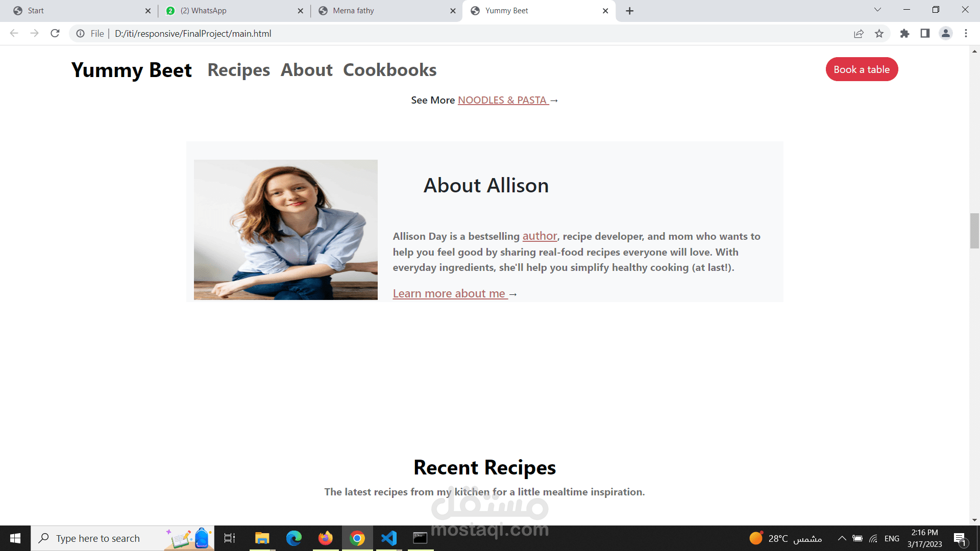Expand the tab search dropdown arrow
Screen dimensions: 980x551
click(877, 10)
